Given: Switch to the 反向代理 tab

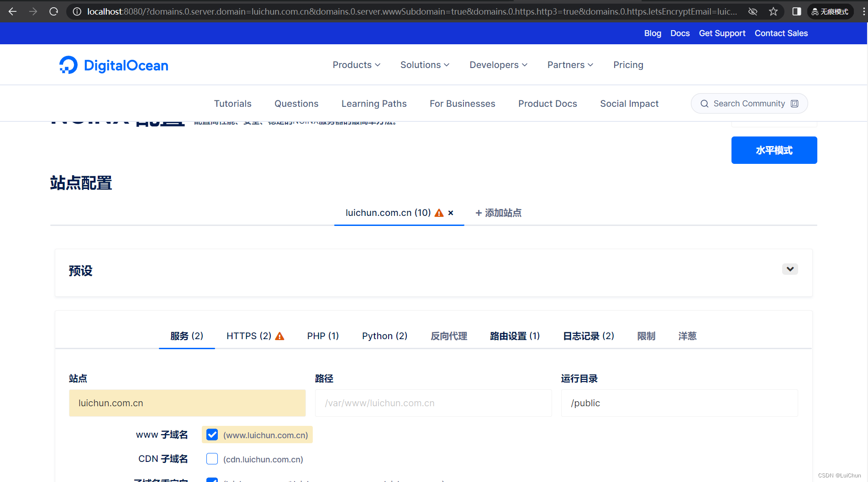Looking at the screenshot, I should 449,336.
